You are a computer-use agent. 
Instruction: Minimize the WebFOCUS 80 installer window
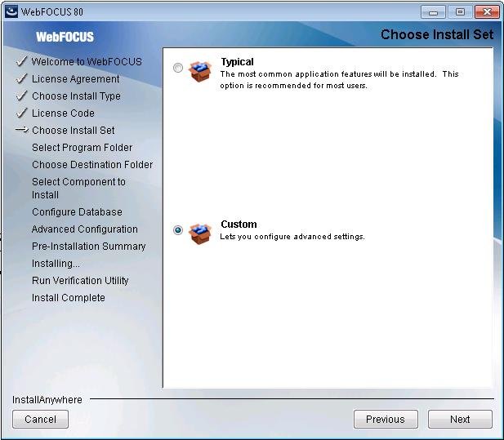tap(433, 12)
